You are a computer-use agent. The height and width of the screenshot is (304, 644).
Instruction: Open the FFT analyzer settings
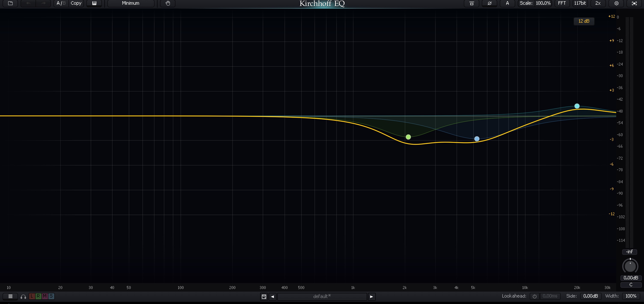pyautogui.click(x=562, y=3)
